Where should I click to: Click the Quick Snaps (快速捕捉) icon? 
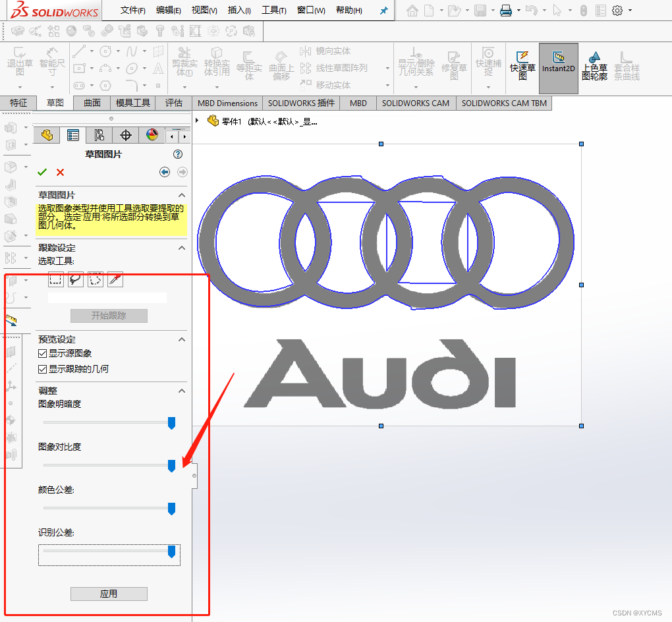tap(488, 61)
